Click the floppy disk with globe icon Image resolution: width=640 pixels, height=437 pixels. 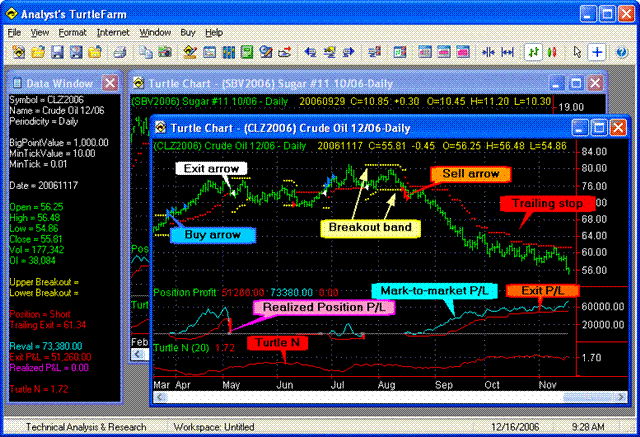pyautogui.click(x=76, y=52)
